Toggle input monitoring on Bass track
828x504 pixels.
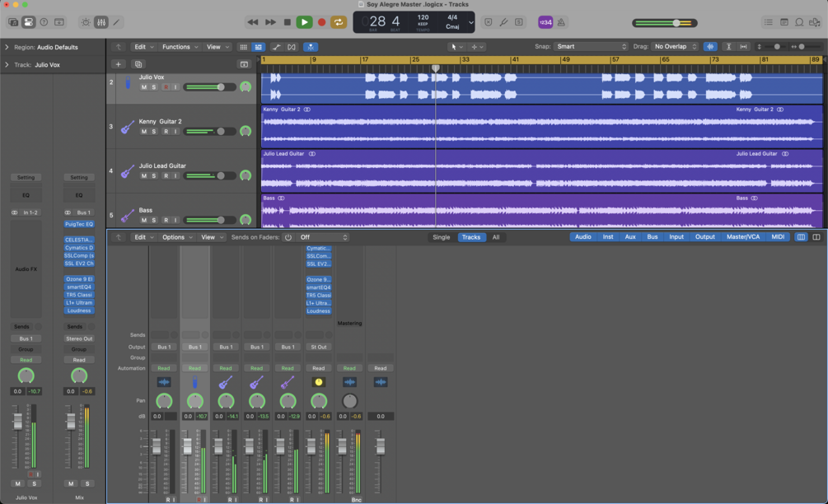click(175, 220)
